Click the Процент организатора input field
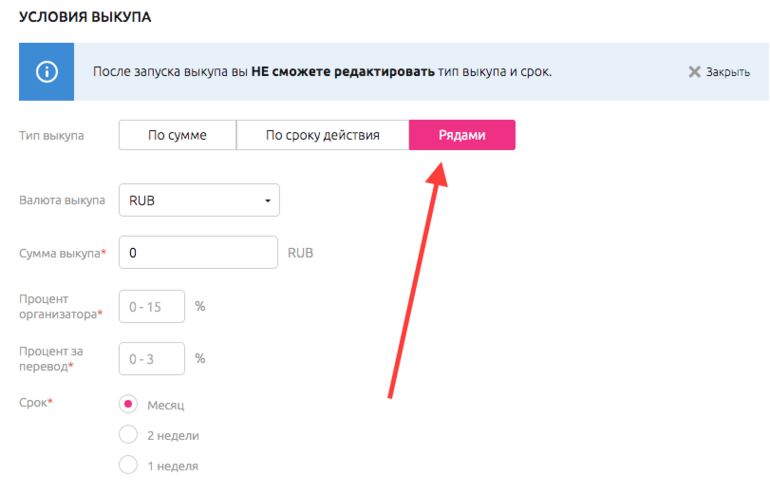The height and width of the screenshot is (495, 770). point(152,306)
